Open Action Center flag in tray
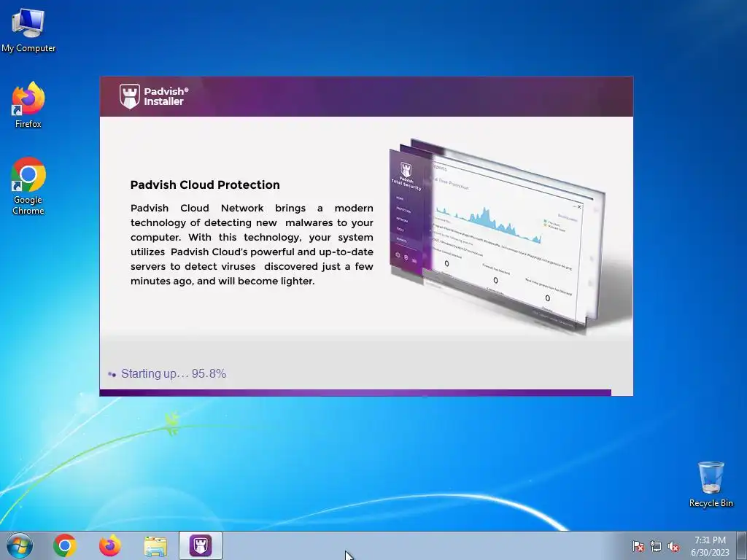Viewport: 747px width, 560px height. tap(638, 546)
